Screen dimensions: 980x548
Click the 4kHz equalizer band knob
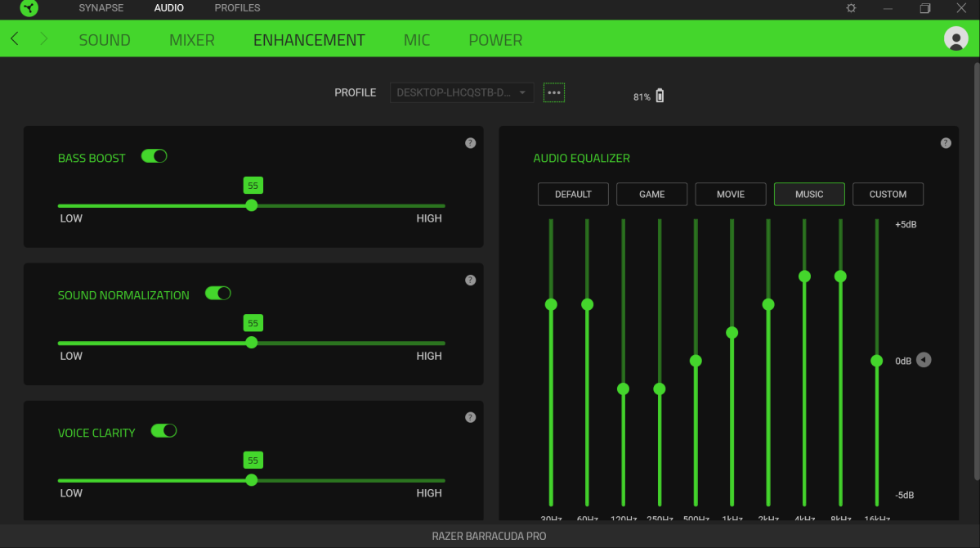[x=804, y=276]
